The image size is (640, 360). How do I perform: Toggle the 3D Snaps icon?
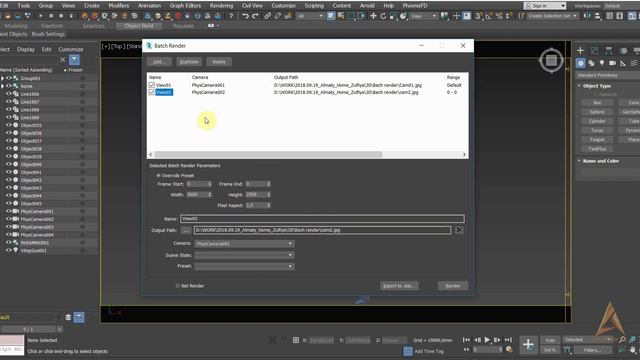479,16
